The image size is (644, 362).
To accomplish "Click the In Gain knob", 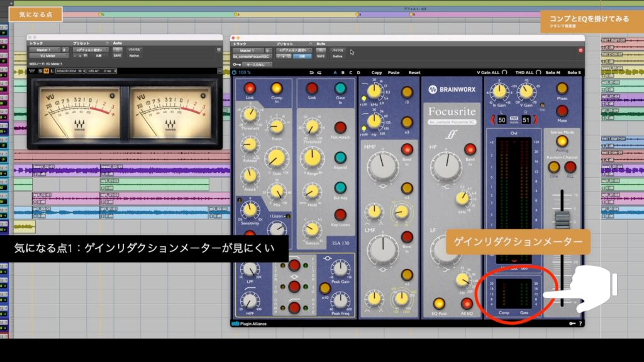I will click(499, 92).
